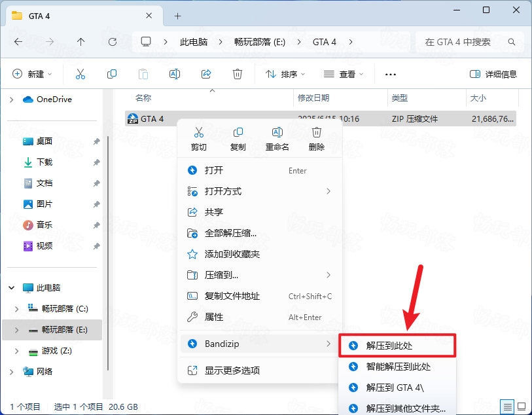
Task: Close the GTA 4 tab
Action: coord(149,16)
